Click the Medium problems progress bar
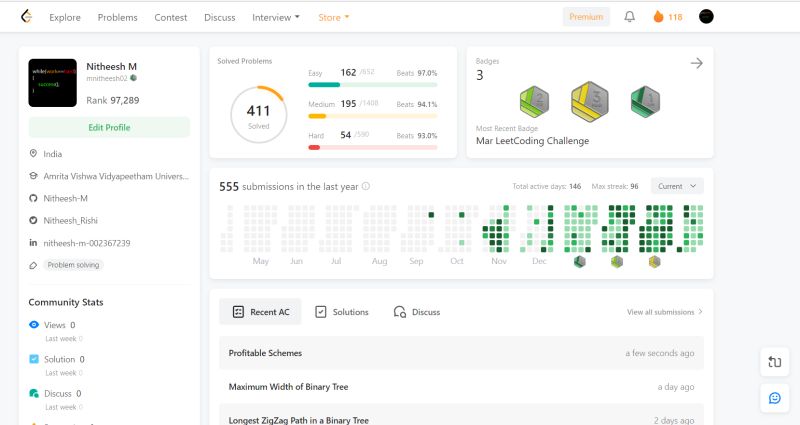Image resolution: width=800 pixels, height=425 pixels. click(372, 116)
